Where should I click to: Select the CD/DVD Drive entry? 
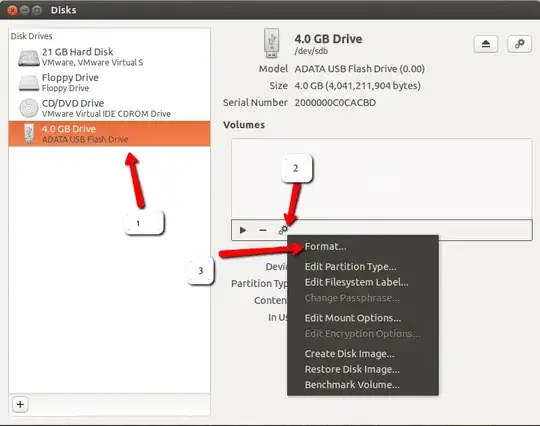click(109, 108)
